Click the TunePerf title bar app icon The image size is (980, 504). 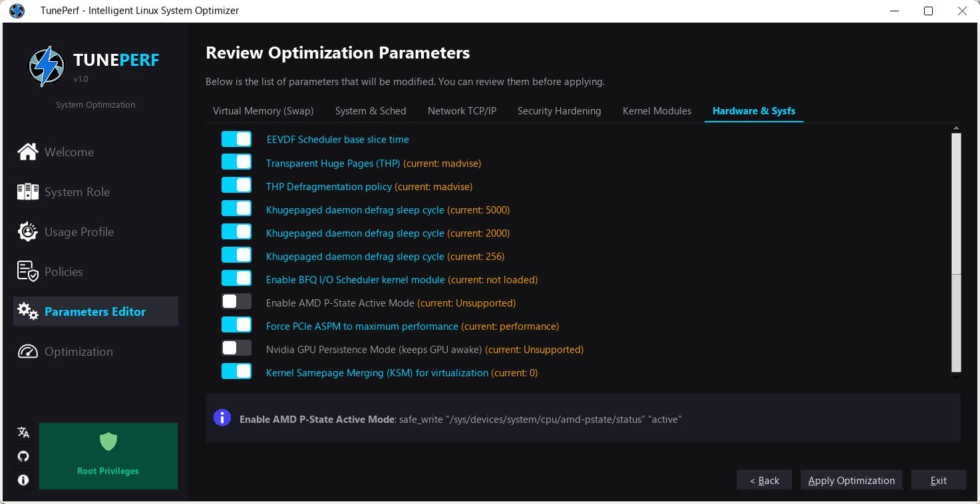[x=17, y=11]
